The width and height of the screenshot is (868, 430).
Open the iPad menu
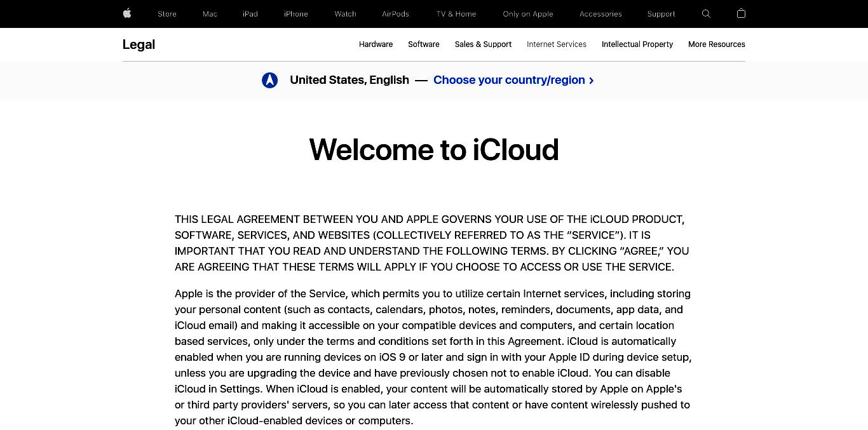tap(250, 14)
